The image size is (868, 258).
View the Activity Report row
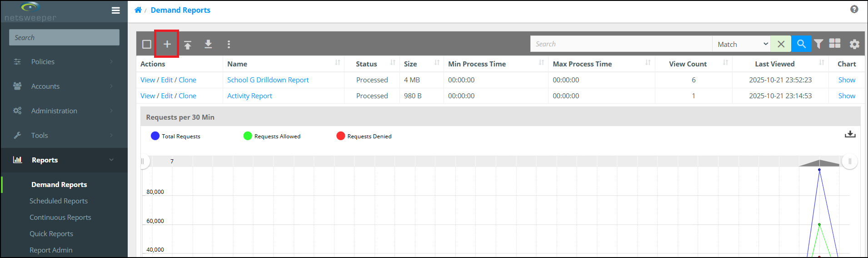coord(148,96)
